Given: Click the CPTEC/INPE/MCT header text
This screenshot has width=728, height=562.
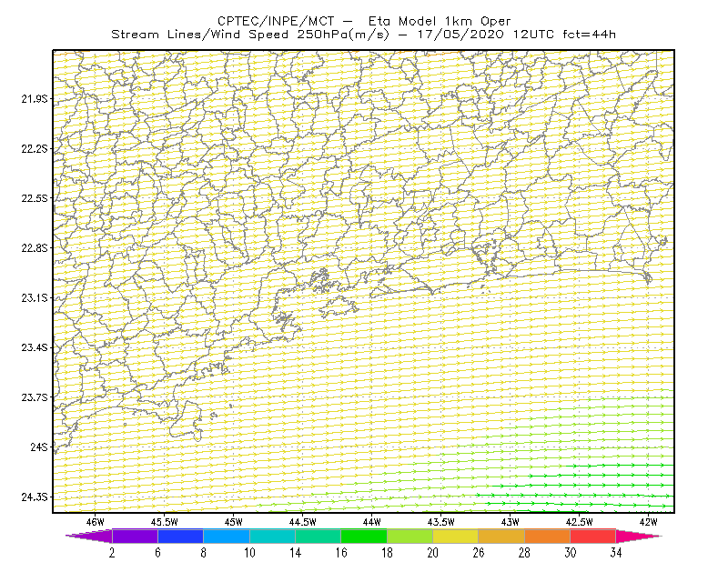Looking at the screenshot, I should [276, 21].
